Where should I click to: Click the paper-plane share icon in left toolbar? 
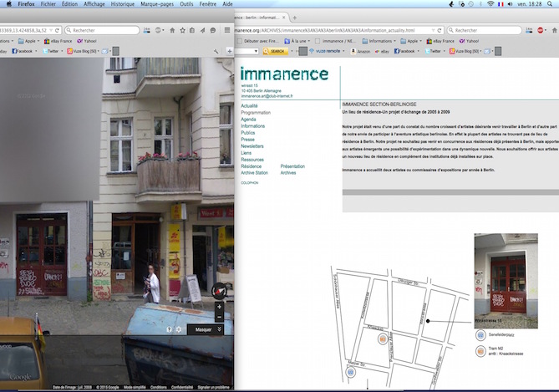coord(202,30)
